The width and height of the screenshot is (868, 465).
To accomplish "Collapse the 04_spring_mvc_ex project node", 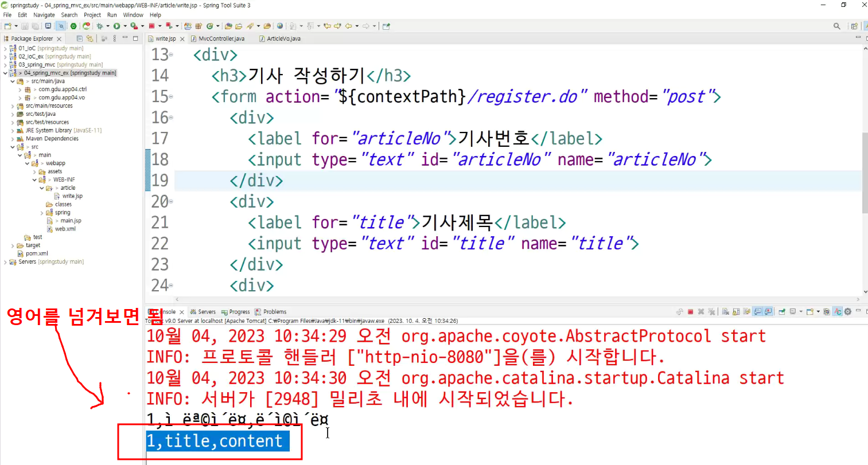I will (x=5, y=73).
